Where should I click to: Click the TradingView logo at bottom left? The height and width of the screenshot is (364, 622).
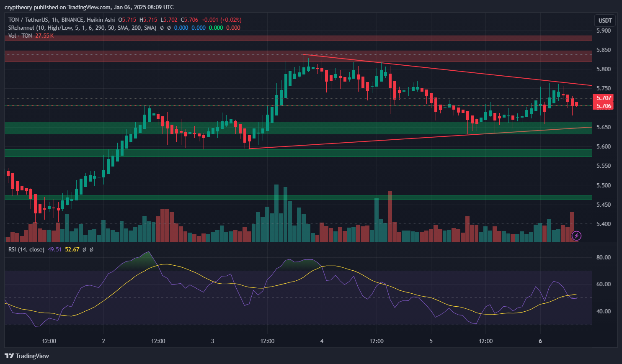click(27, 356)
